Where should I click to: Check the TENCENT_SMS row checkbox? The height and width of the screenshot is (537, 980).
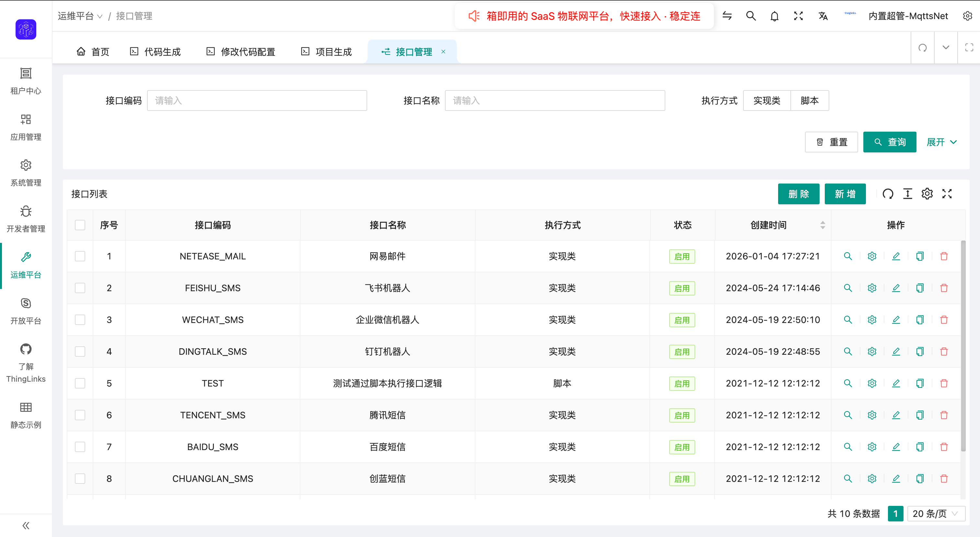pos(80,415)
